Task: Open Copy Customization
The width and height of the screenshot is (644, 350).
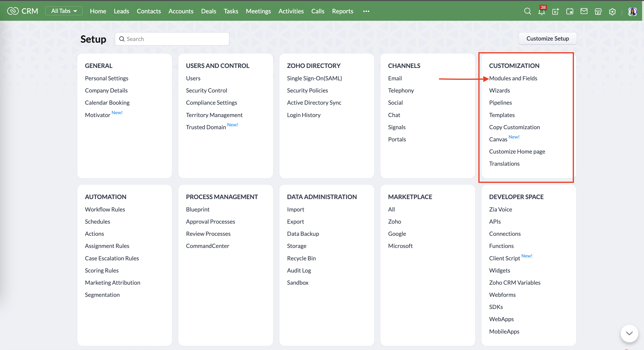Action: [x=515, y=127]
